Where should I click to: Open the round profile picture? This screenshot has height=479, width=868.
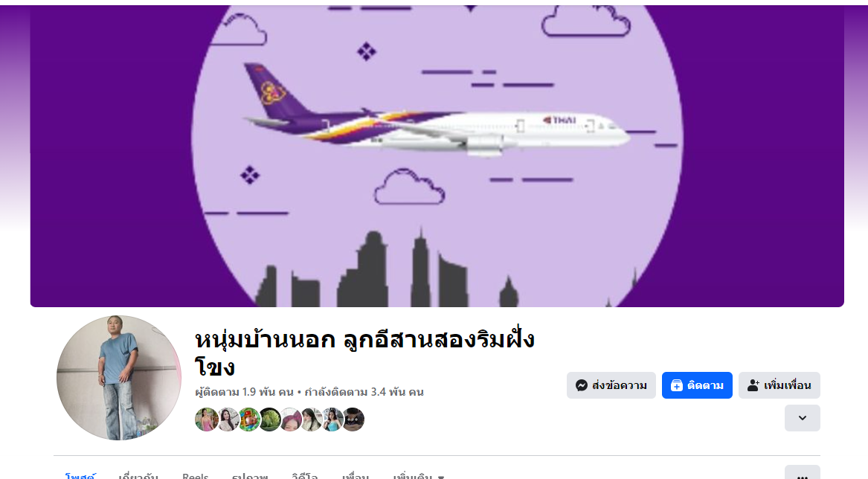pos(119,378)
